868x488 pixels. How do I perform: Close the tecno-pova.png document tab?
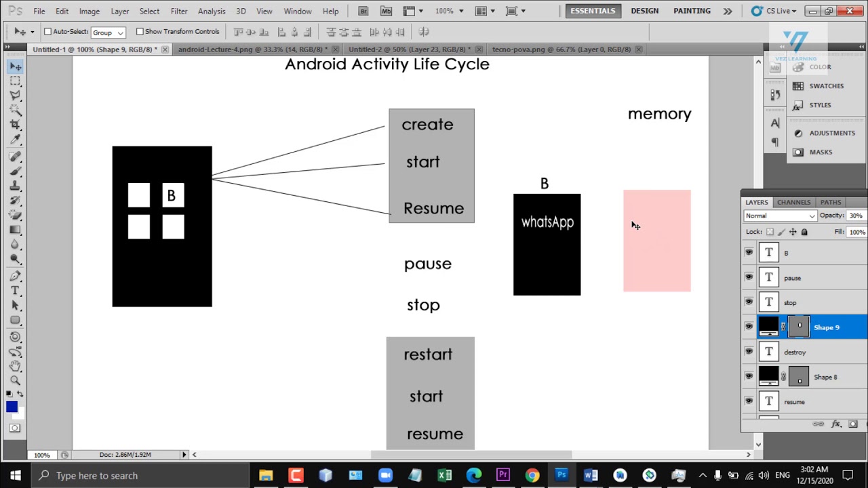(x=638, y=49)
